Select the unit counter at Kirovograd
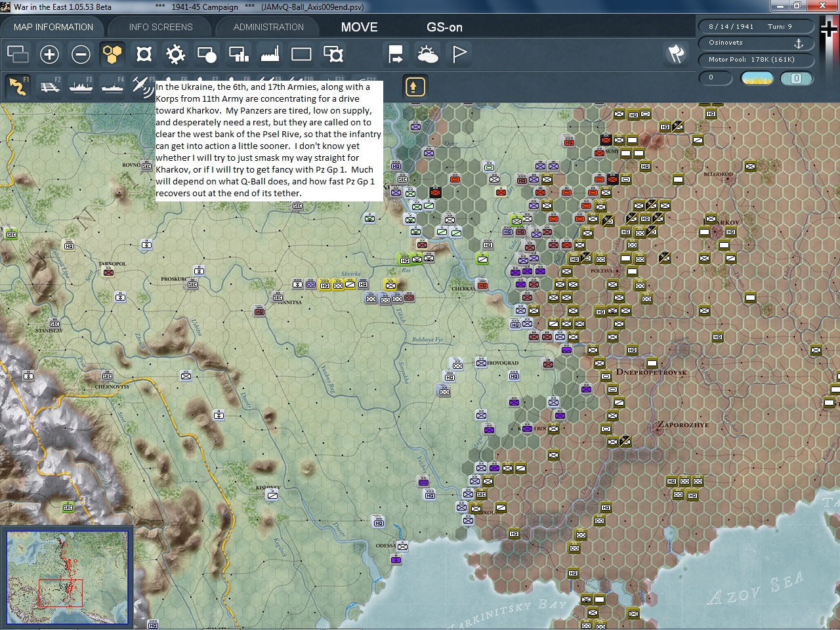Screen dimensions: 840x630 481,362
